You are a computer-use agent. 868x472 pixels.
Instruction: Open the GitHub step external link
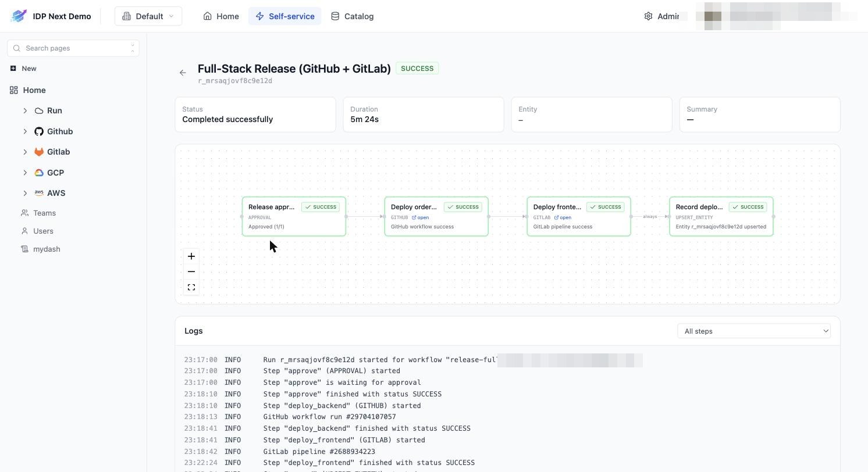pyautogui.click(x=421, y=217)
